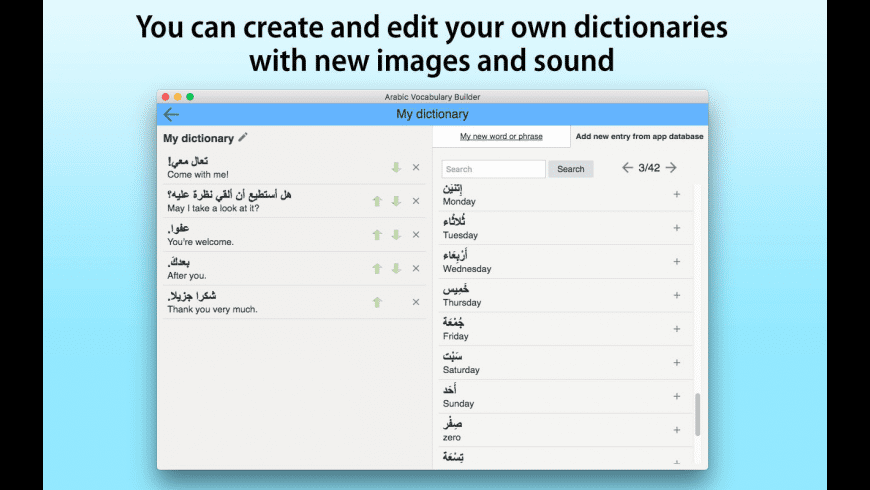Remove 'Come with me!' entry
The width and height of the screenshot is (870, 490).
click(x=416, y=168)
